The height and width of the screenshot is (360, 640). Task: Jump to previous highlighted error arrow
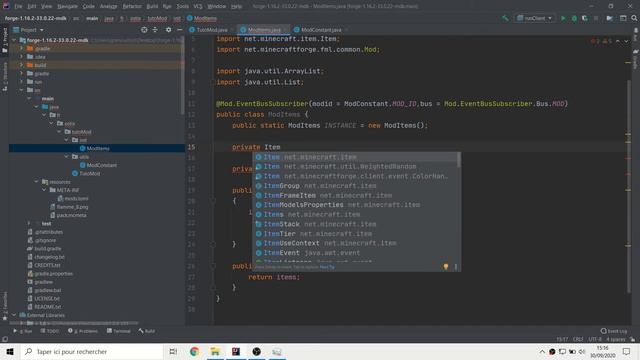click(x=618, y=41)
